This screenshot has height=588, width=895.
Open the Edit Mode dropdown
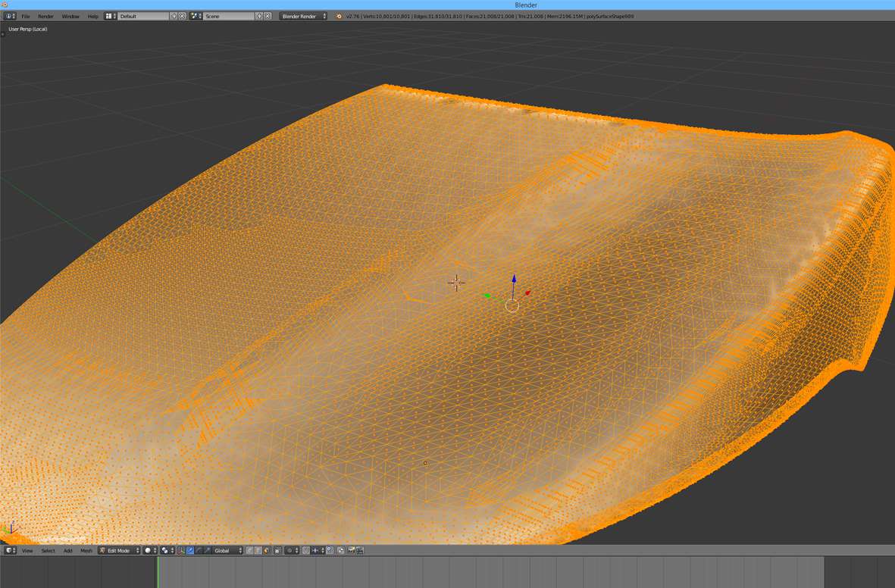pyautogui.click(x=119, y=550)
